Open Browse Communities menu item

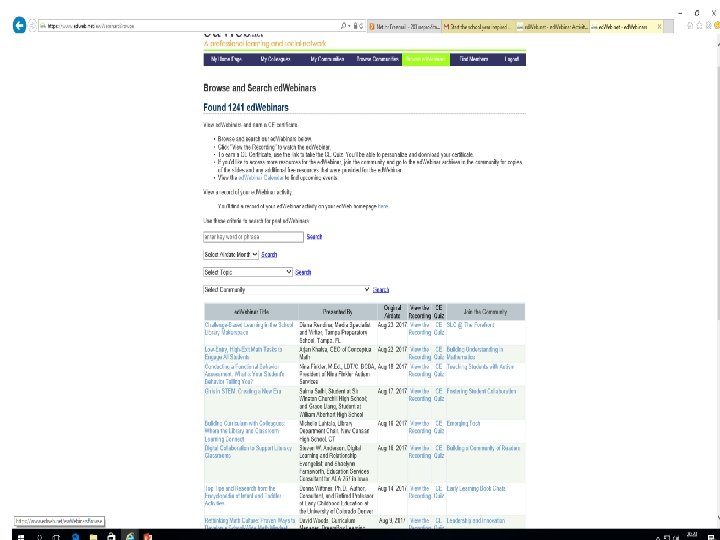[x=377, y=59]
